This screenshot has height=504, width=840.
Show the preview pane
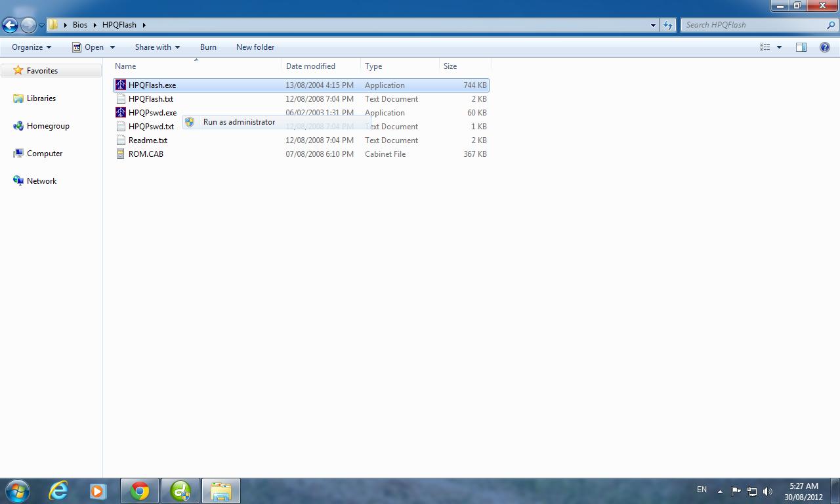pos(801,47)
